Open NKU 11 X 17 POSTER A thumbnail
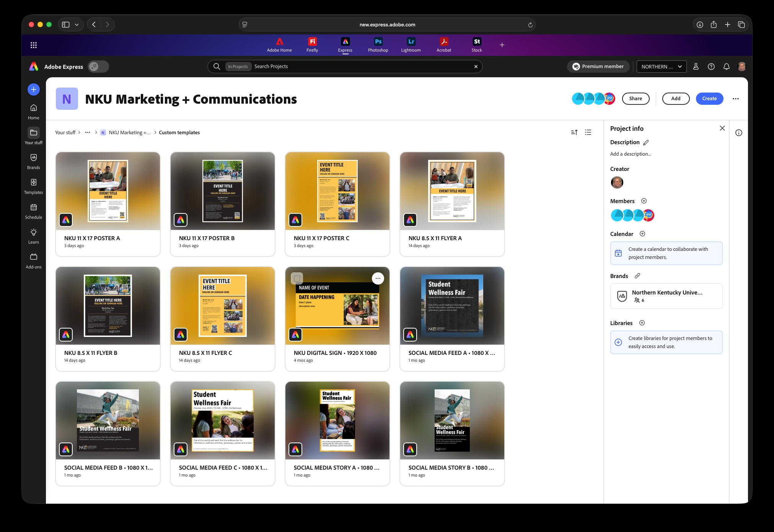The image size is (774, 532). 108,191
